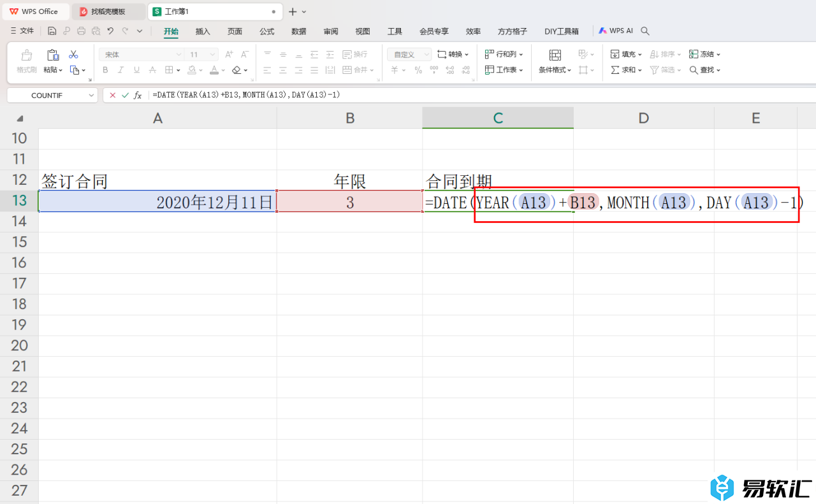Click the Print Preview icon

tap(96, 31)
